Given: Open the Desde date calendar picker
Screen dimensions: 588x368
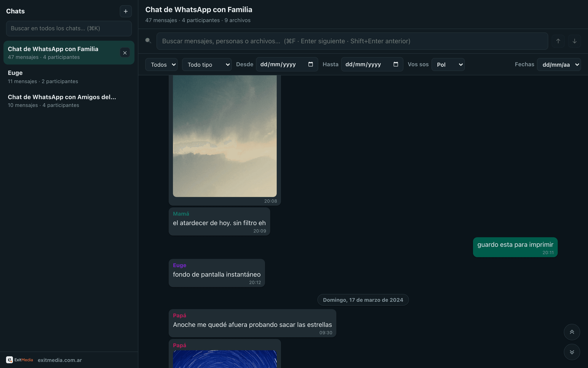Looking at the screenshot, I should click(310, 64).
